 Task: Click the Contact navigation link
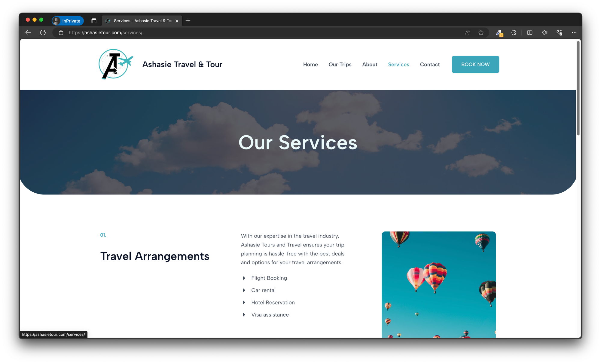[x=430, y=64]
